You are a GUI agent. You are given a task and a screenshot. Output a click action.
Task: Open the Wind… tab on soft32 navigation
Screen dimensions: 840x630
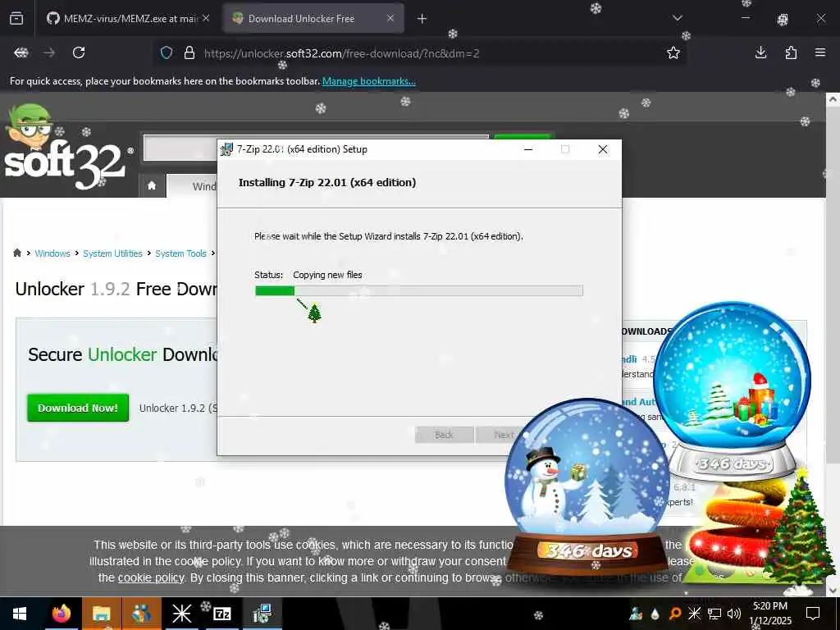click(203, 186)
